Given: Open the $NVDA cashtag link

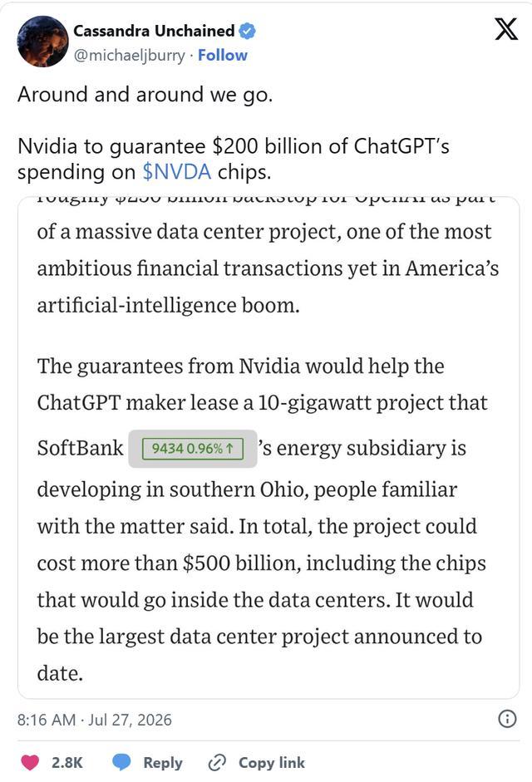Looking at the screenshot, I should coord(177,171).
